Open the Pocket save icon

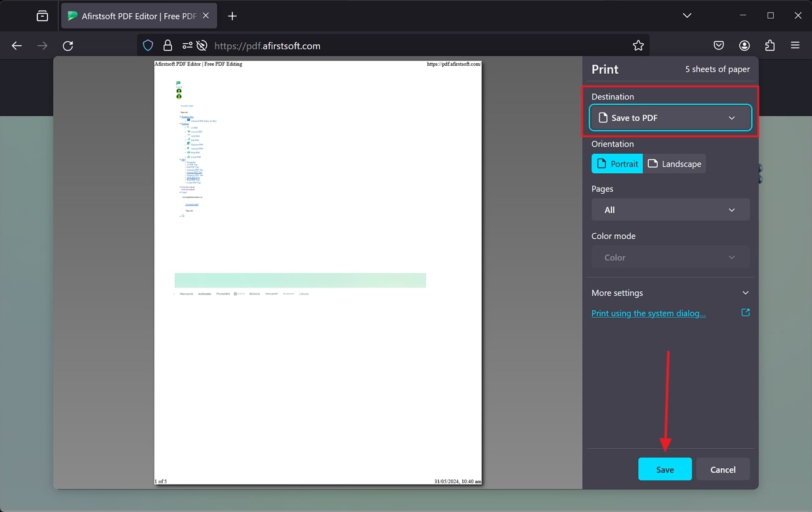point(719,46)
